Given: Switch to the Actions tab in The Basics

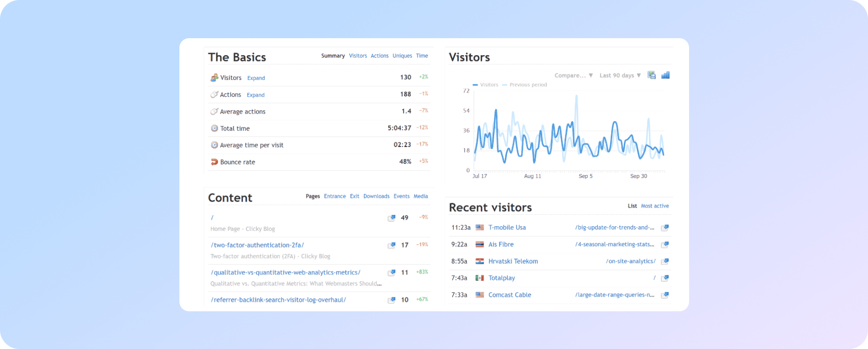Looking at the screenshot, I should pyautogui.click(x=380, y=56).
